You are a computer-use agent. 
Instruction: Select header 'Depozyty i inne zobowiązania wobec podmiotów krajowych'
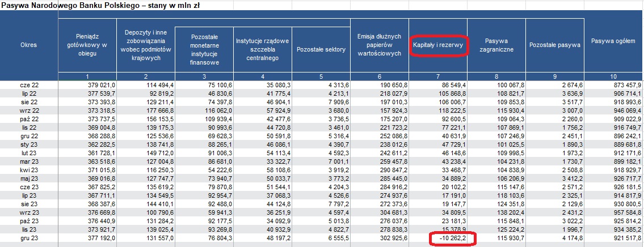point(145,45)
